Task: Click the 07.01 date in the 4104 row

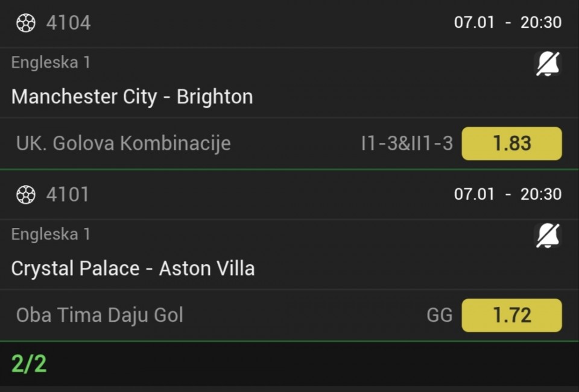Action: point(474,23)
